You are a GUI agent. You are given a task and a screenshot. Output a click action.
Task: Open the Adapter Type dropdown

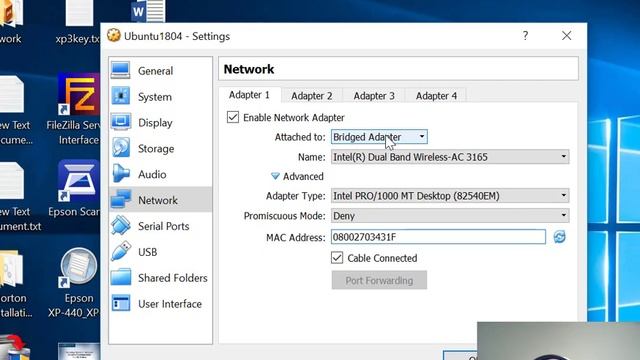(450, 196)
